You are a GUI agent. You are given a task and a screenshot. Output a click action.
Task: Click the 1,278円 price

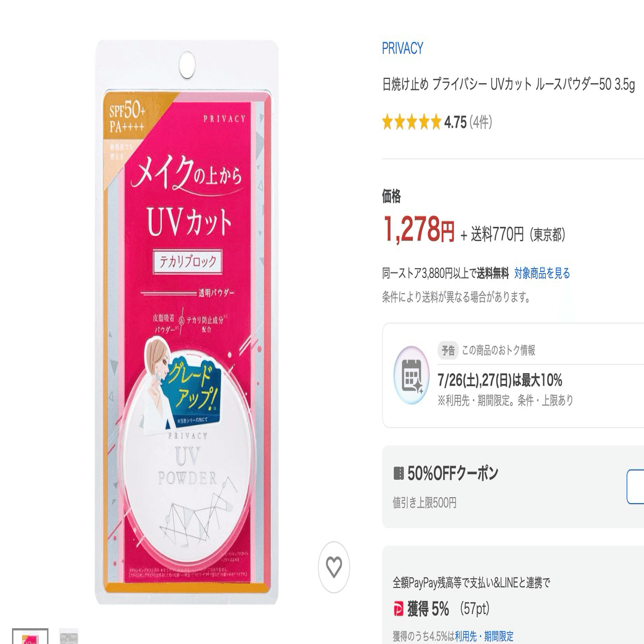point(418,229)
